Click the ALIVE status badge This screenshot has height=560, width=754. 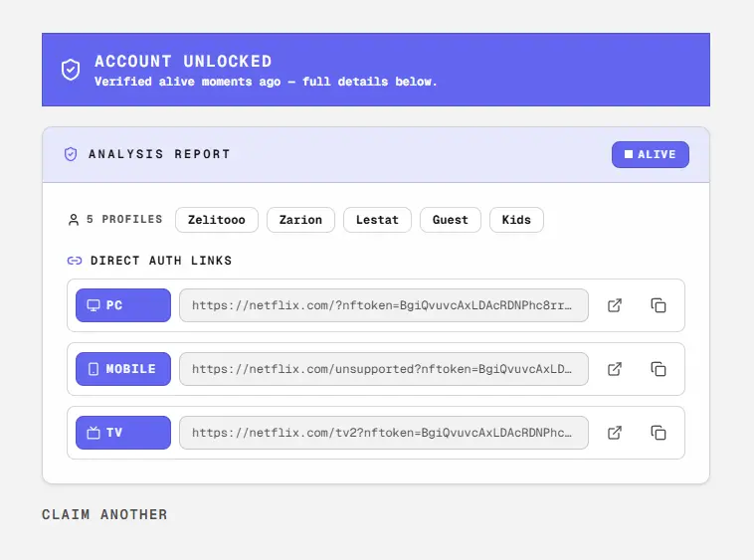(x=651, y=155)
